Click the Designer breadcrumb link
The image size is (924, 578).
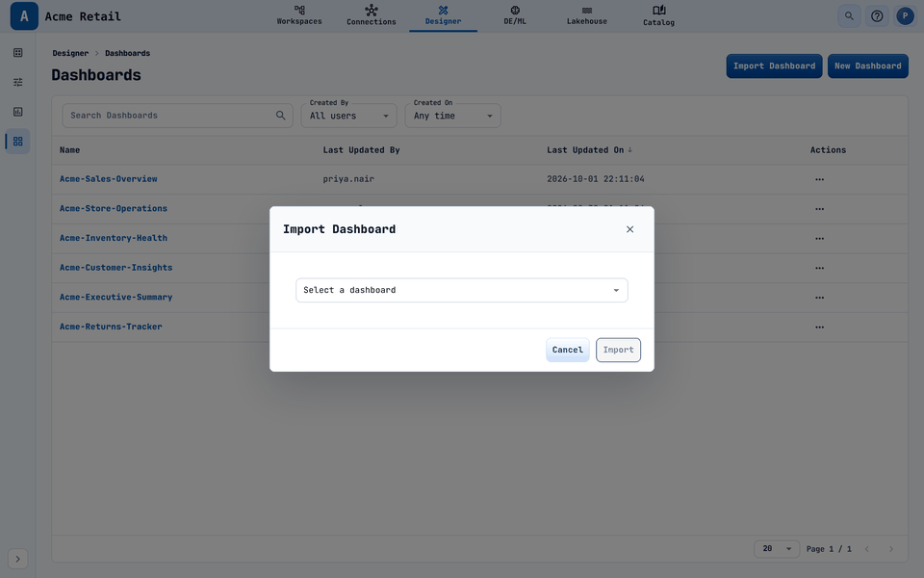70,53
